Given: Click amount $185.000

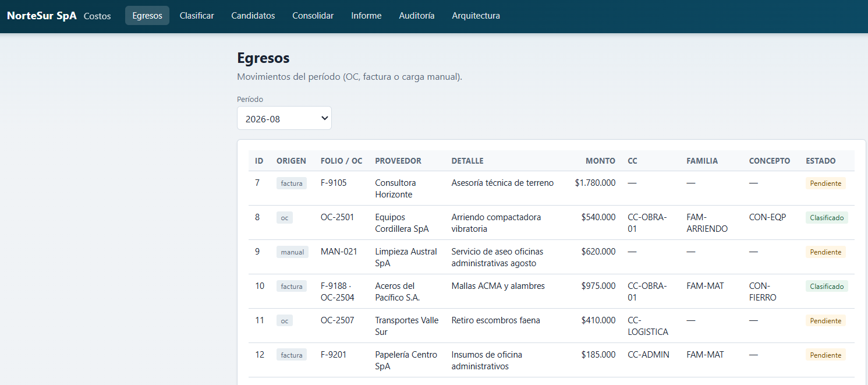Looking at the screenshot, I should [598, 355].
